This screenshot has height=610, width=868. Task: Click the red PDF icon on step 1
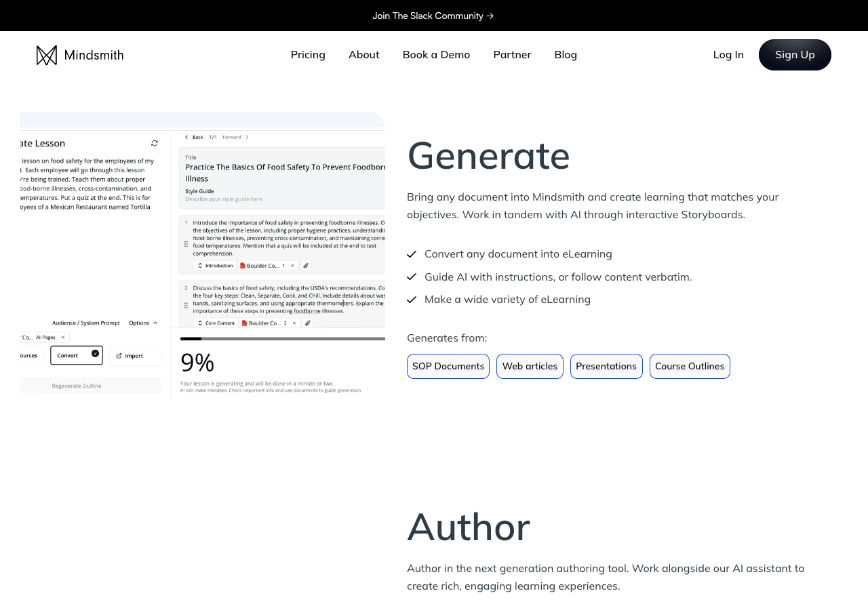click(243, 266)
